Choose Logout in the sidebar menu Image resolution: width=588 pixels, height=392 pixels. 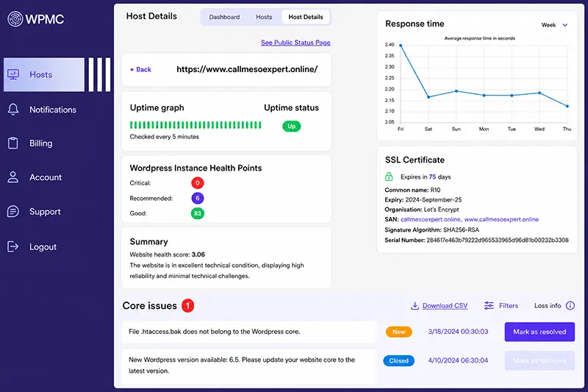click(43, 246)
